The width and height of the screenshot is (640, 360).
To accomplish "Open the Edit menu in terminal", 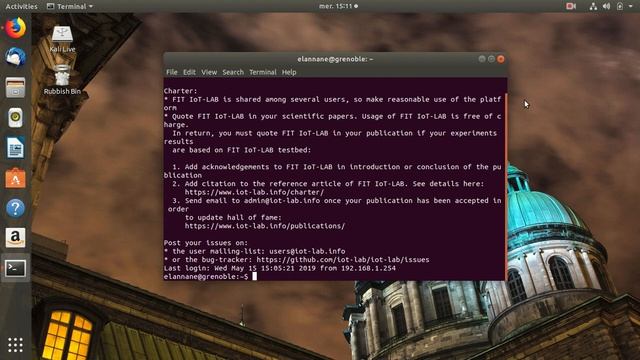I will 189,72.
